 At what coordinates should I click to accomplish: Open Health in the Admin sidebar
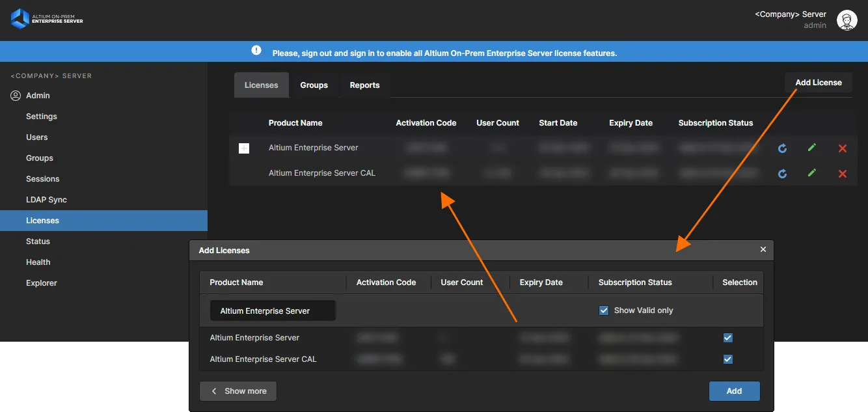pos(38,262)
